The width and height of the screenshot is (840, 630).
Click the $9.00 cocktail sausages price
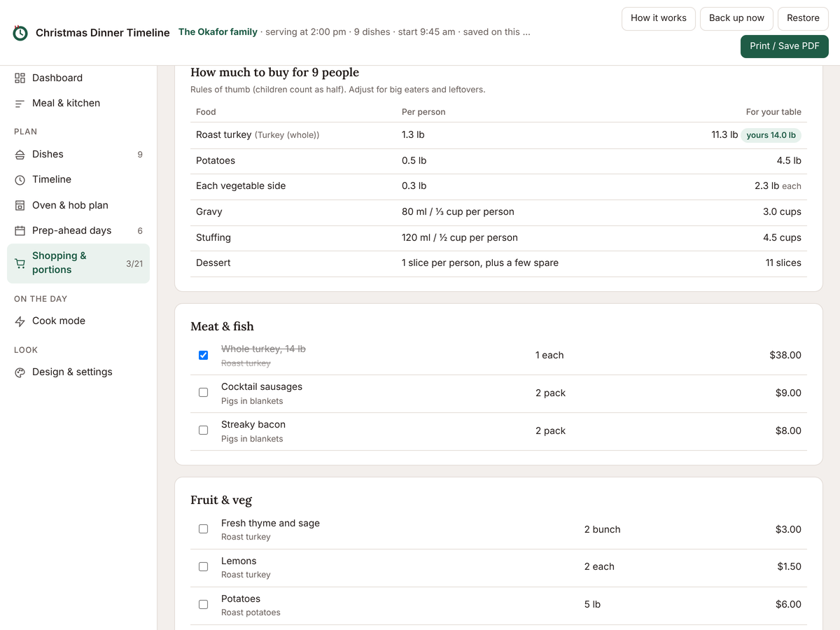[x=788, y=393]
